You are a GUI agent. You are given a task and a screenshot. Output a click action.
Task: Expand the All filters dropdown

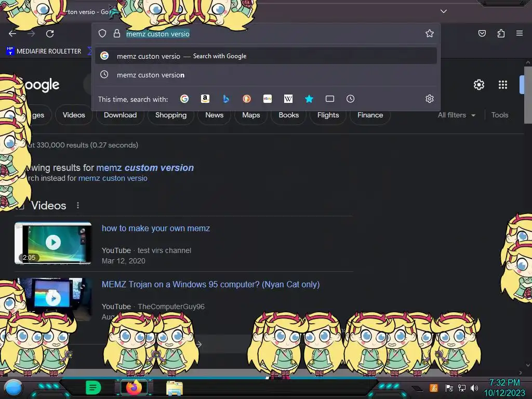pos(456,115)
